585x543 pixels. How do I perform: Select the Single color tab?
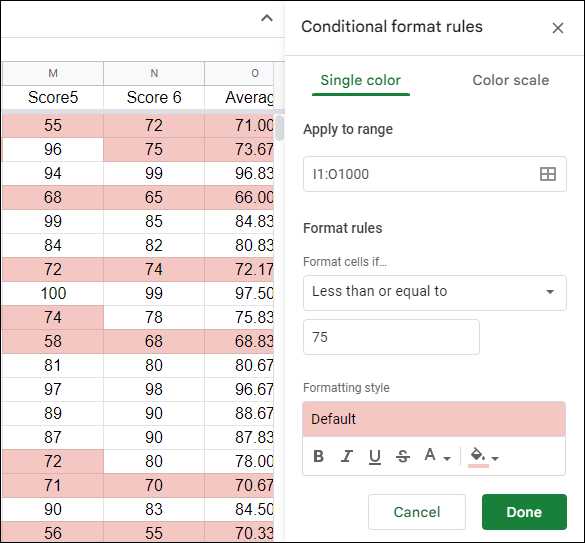point(360,80)
